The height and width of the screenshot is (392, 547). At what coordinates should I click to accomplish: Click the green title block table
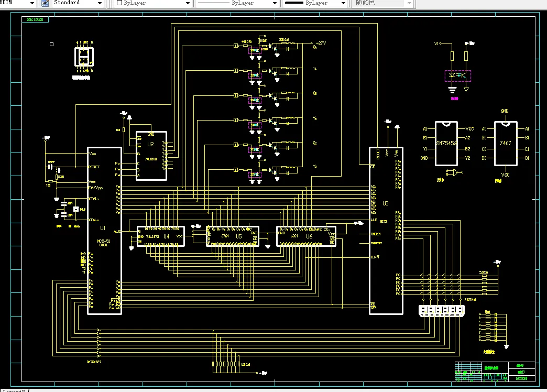(495, 372)
